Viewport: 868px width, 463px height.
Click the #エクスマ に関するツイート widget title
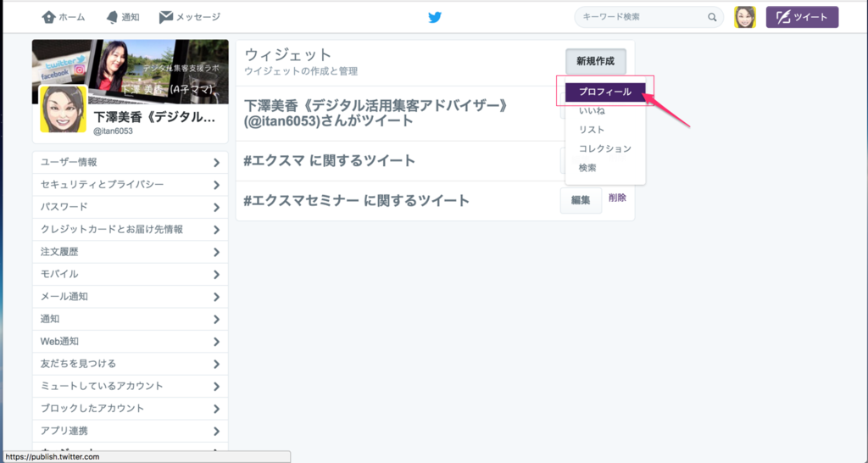coord(330,160)
